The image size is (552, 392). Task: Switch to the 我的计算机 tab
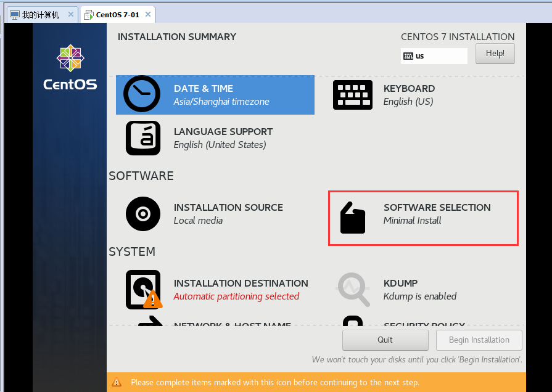pos(41,15)
